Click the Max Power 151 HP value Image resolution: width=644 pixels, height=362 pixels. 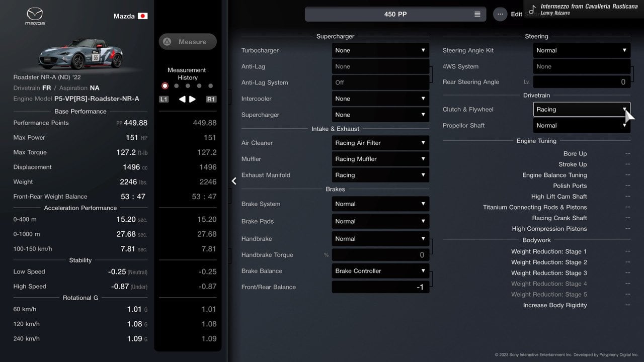(x=136, y=137)
